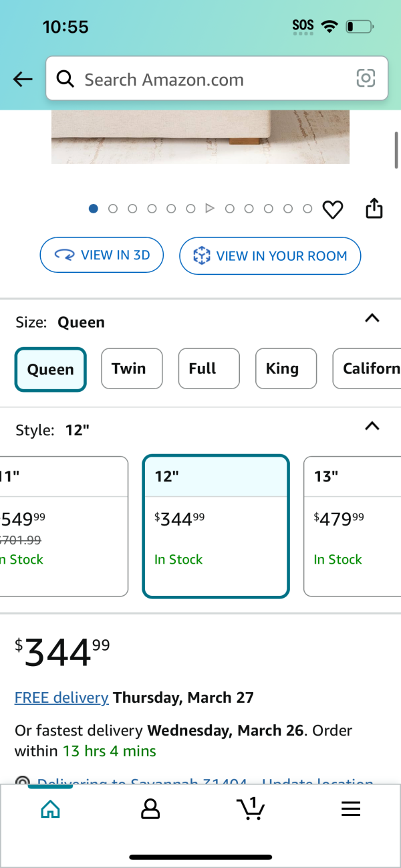Open the account profile icon

click(x=150, y=809)
